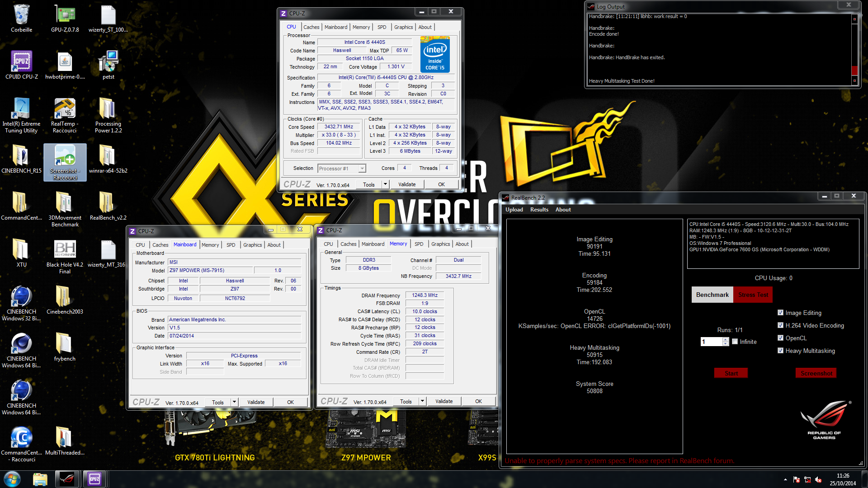Open the Results menu in RealBench
868x488 pixels.
pyautogui.click(x=539, y=210)
